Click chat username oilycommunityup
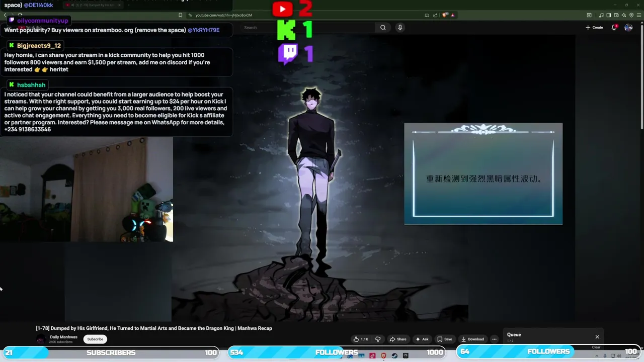 coord(42,21)
